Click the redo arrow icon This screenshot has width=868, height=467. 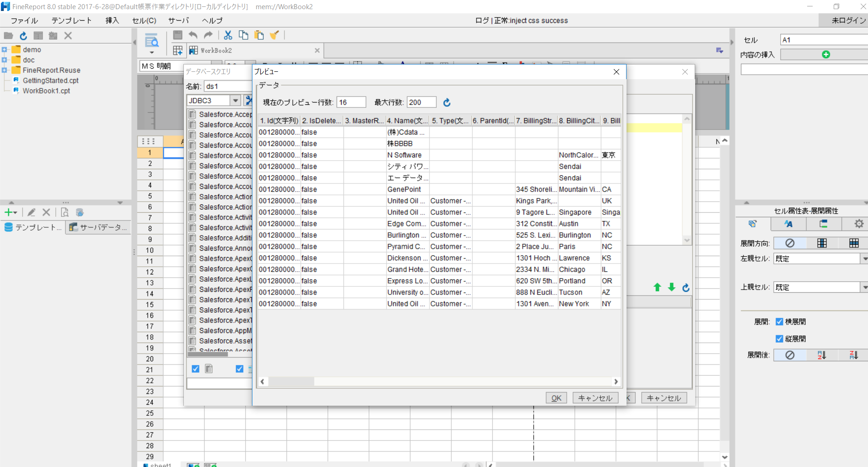tap(208, 35)
